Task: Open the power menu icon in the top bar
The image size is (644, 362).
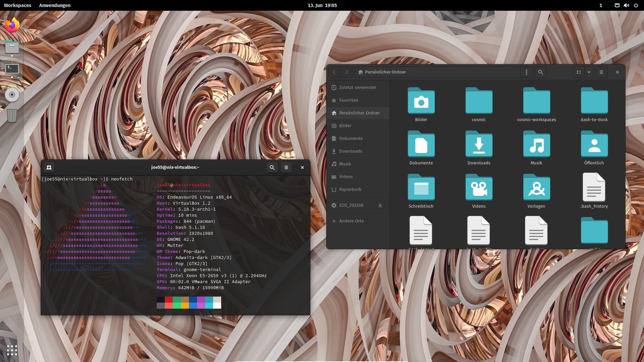Action: point(636,5)
